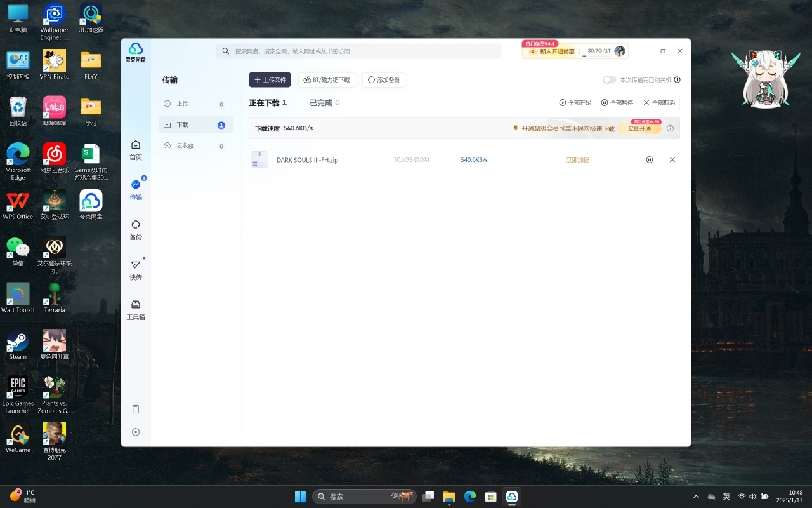
Task: Open the 备份 backup sidebar section
Action: (x=136, y=230)
